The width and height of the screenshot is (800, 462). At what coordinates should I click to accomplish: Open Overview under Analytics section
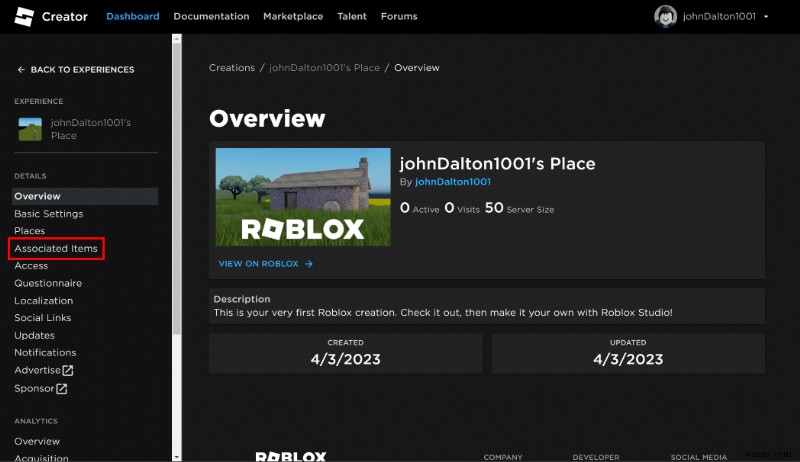click(x=37, y=441)
